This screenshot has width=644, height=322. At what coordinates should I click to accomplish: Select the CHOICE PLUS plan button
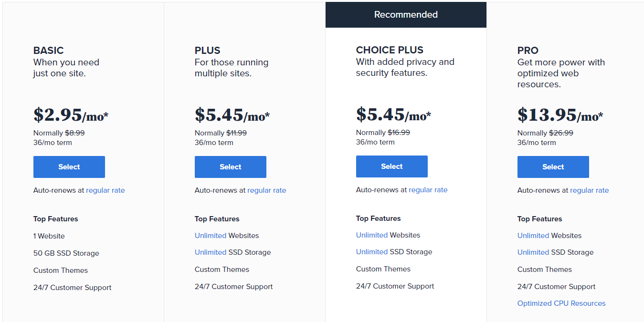(x=392, y=166)
